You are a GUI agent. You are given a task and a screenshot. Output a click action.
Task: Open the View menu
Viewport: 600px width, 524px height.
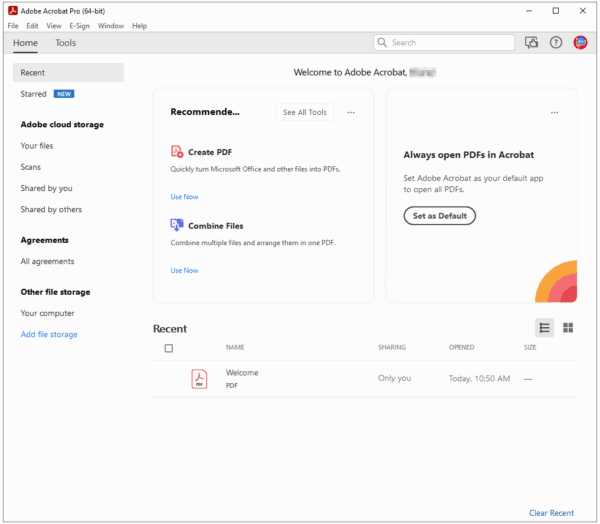pos(54,26)
